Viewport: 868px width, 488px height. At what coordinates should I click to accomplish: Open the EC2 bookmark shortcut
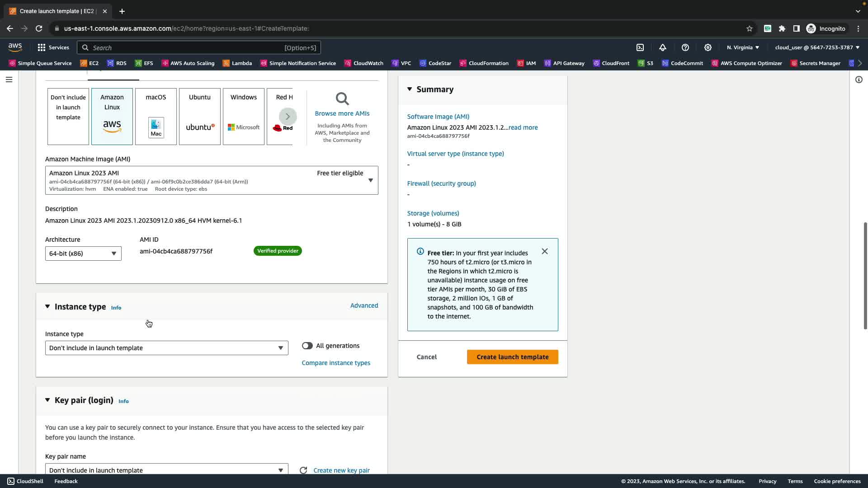(x=90, y=63)
